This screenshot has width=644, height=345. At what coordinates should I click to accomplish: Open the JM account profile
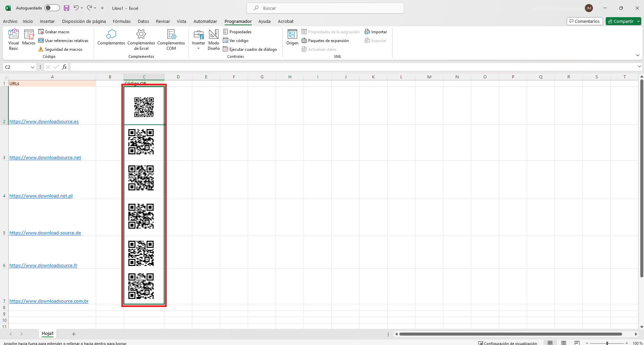tap(589, 8)
